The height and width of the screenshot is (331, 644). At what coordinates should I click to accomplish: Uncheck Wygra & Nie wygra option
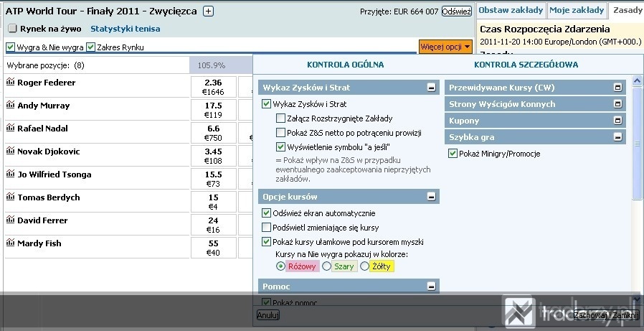pos(11,47)
